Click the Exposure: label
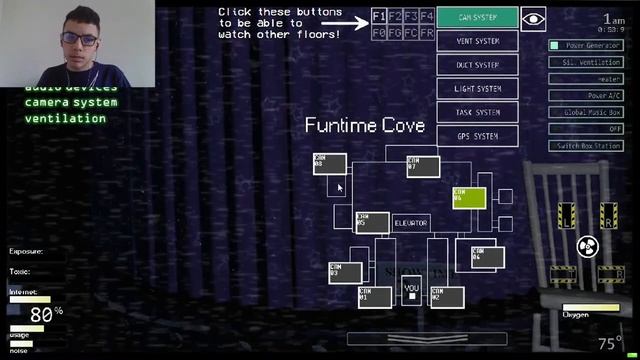Image resolution: width=640 pixels, height=360 pixels. pos(26,251)
